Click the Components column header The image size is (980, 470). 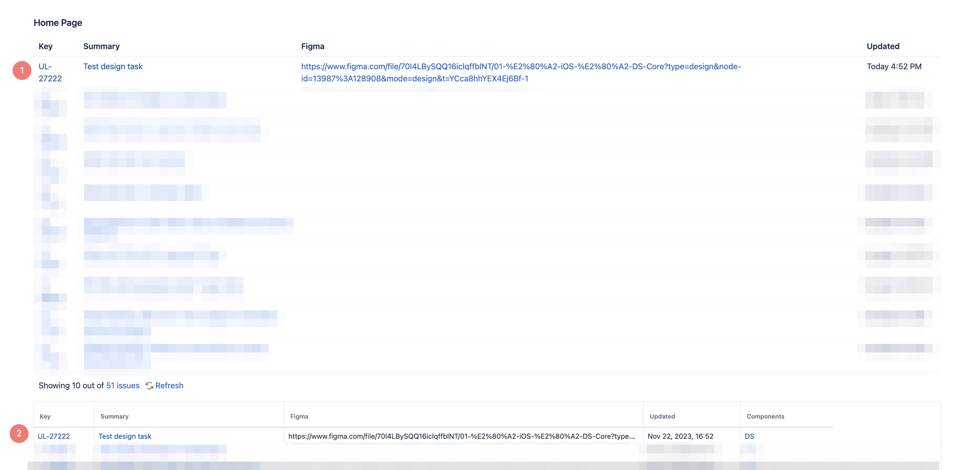coord(765,416)
